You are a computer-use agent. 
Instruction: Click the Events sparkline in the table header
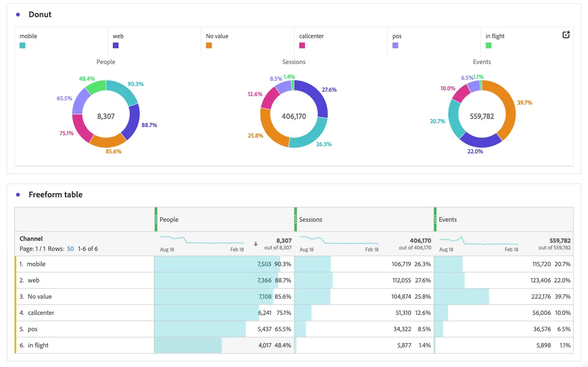(479, 240)
